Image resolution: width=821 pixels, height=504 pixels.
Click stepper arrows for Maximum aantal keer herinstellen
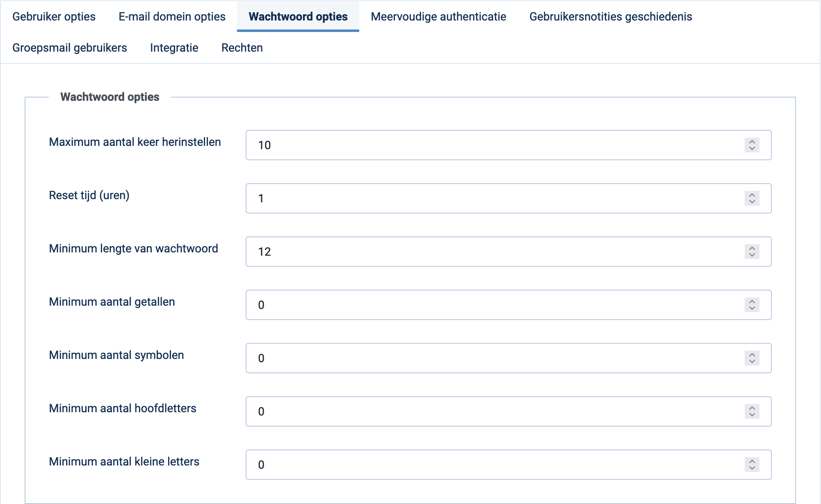point(752,145)
